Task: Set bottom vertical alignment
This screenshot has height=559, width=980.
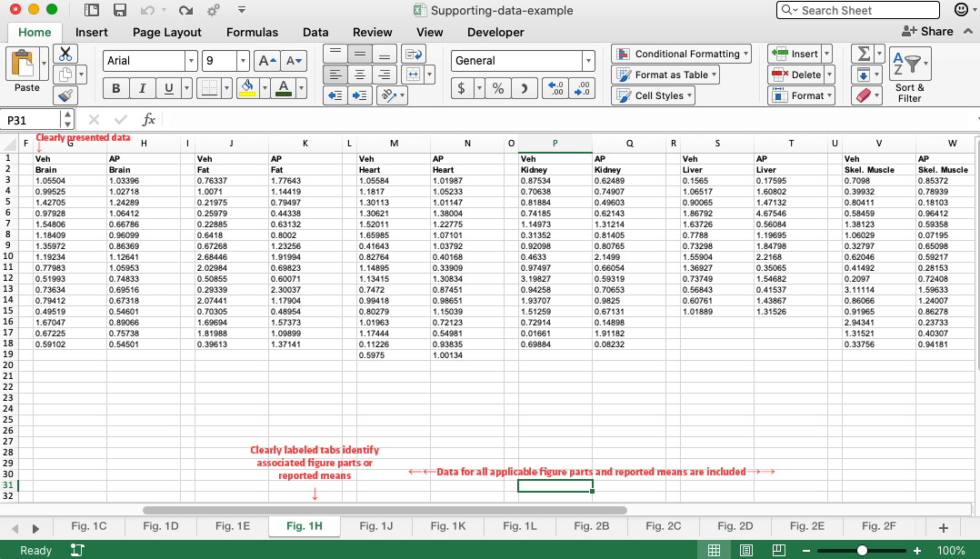Action: coord(385,54)
